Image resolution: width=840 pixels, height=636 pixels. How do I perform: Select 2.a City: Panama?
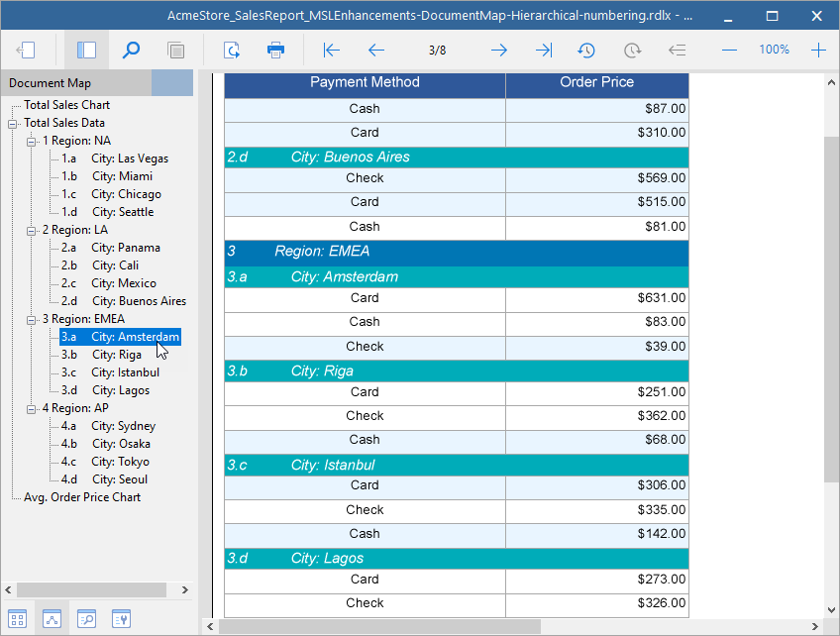pos(110,248)
